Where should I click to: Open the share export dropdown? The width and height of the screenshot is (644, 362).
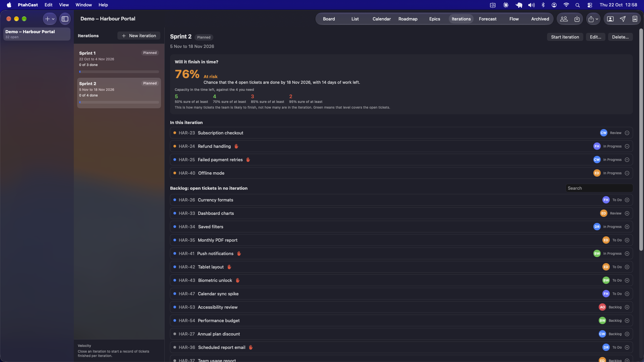(x=593, y=19)
